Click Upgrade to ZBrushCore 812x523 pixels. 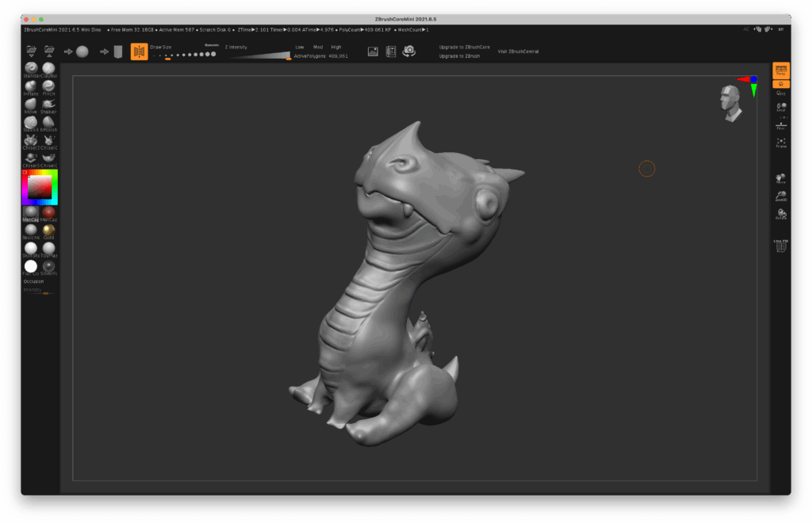point(465,47)
